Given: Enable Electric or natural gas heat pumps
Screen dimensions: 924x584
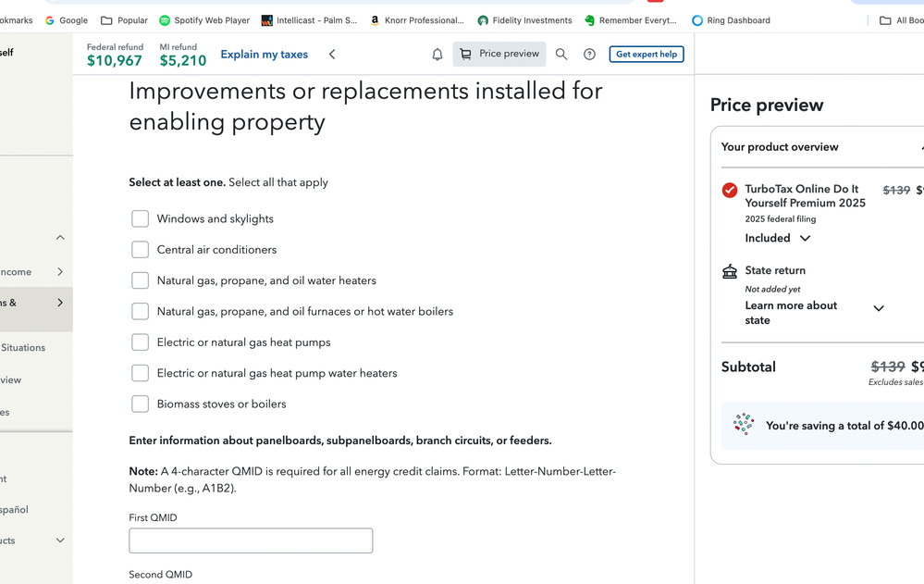Looking at the screenshot, I should coord(140,342).
